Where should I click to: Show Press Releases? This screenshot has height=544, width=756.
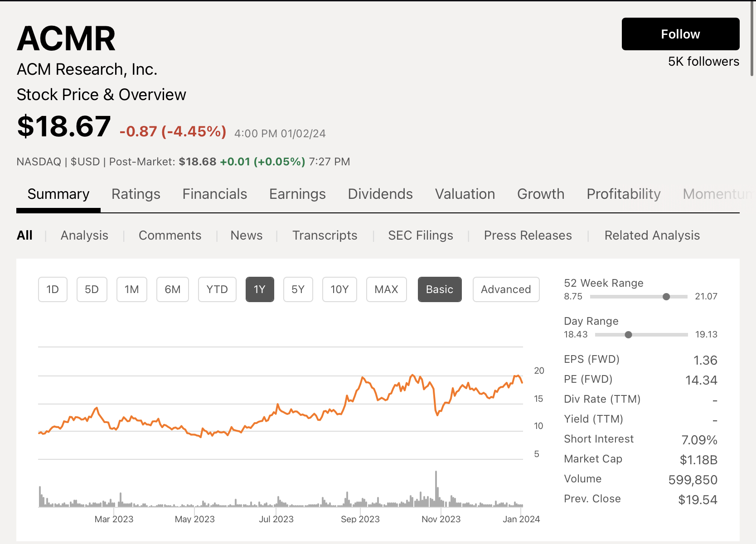(x=528, y=236)
